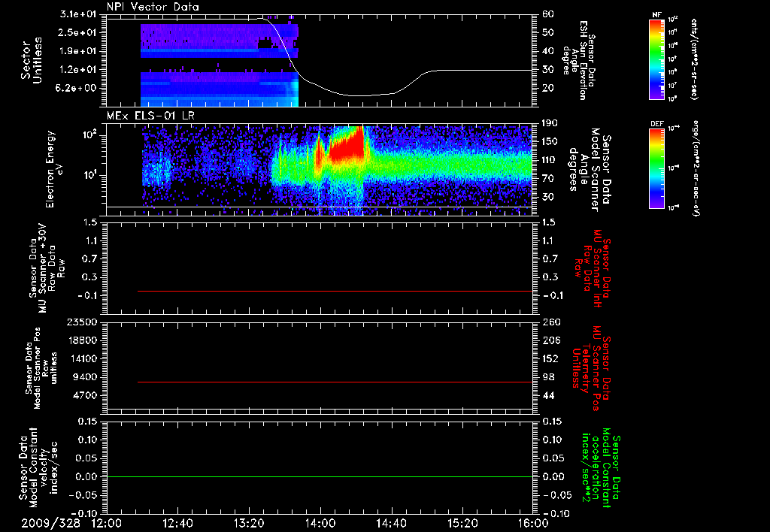Viewport: 770px width, 532px height.
Task: Click the 23500 scanner position tick value
Action: pos(82,322)
